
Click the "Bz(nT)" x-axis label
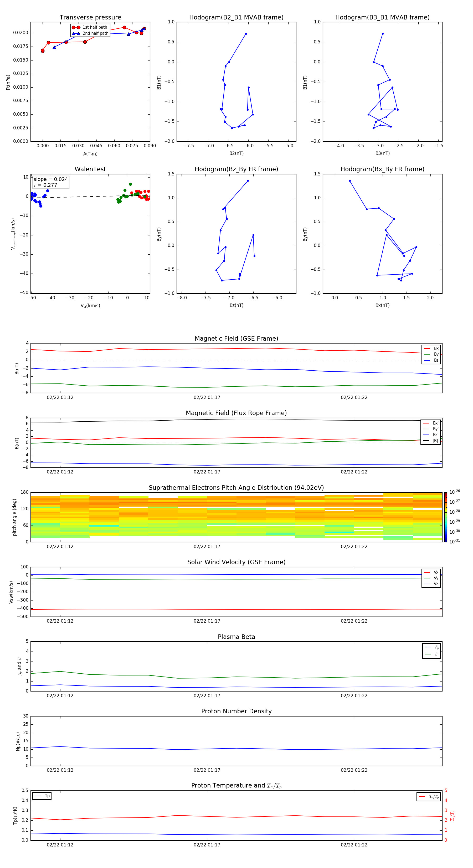[236, 305]
